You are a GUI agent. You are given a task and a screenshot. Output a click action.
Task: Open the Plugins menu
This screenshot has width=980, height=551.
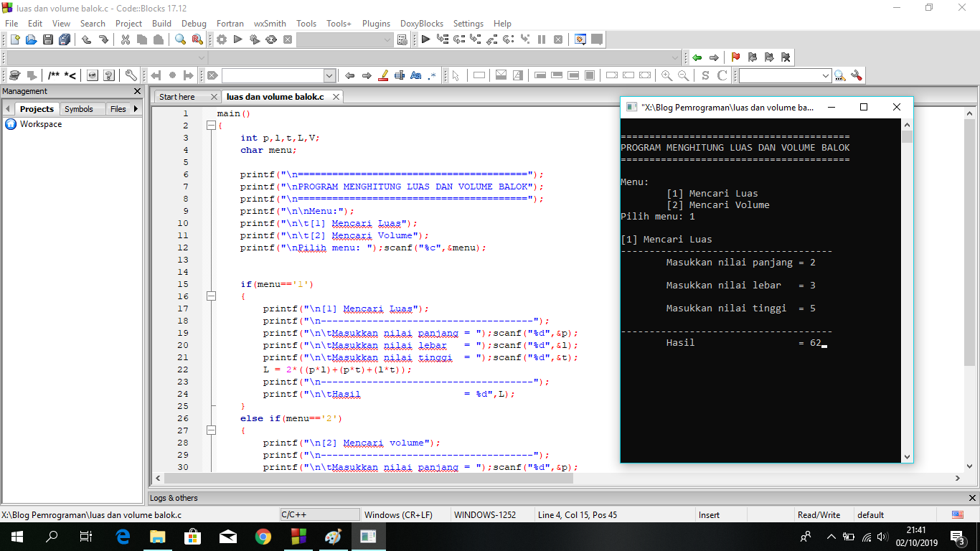coord(376,24)
